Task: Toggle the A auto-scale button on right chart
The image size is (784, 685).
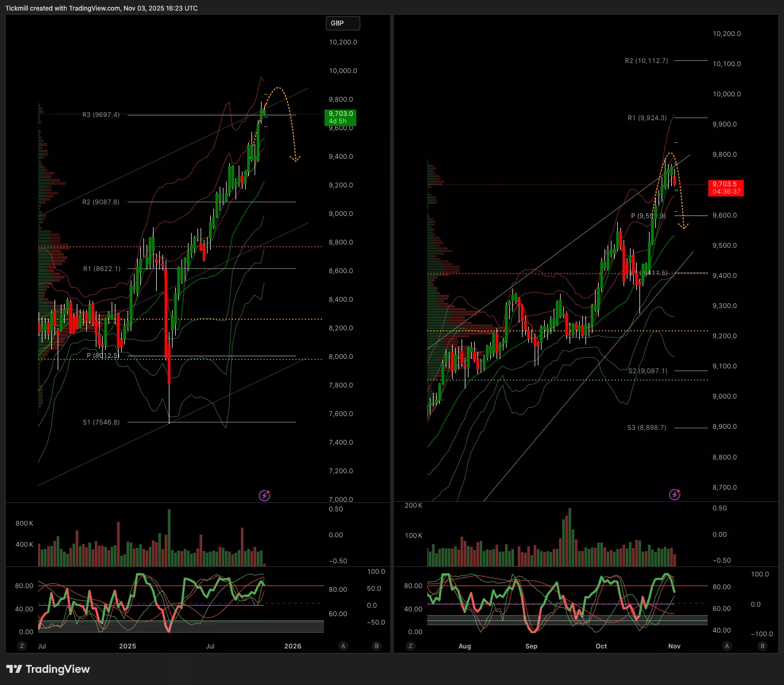Action: (x=727, y=646)
